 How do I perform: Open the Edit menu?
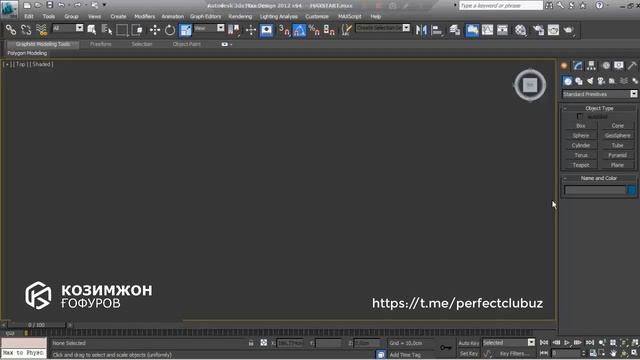[29, 16]
